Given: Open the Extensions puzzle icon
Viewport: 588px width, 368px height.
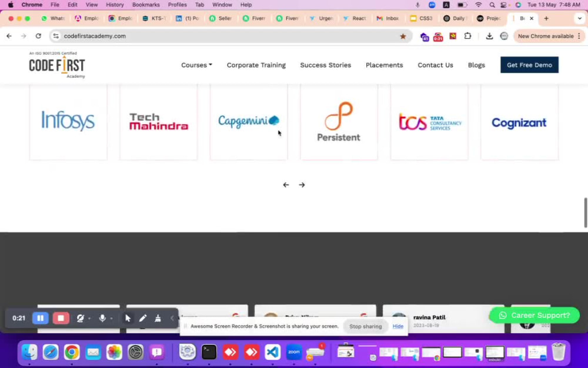Looking at the screenshot, I should pyautogui.click(x=467, y=36).
